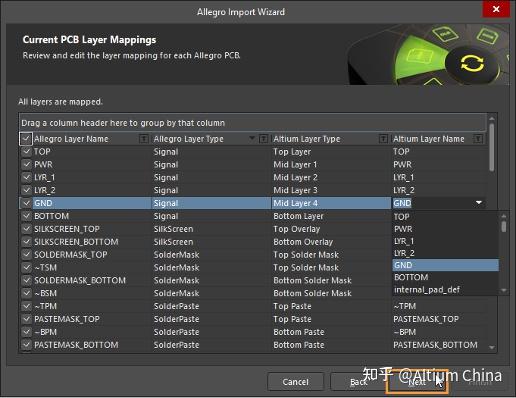This screenshot has width=516, height=398.
Task: Click the ~BSM layer name
Action: [46, 293]
